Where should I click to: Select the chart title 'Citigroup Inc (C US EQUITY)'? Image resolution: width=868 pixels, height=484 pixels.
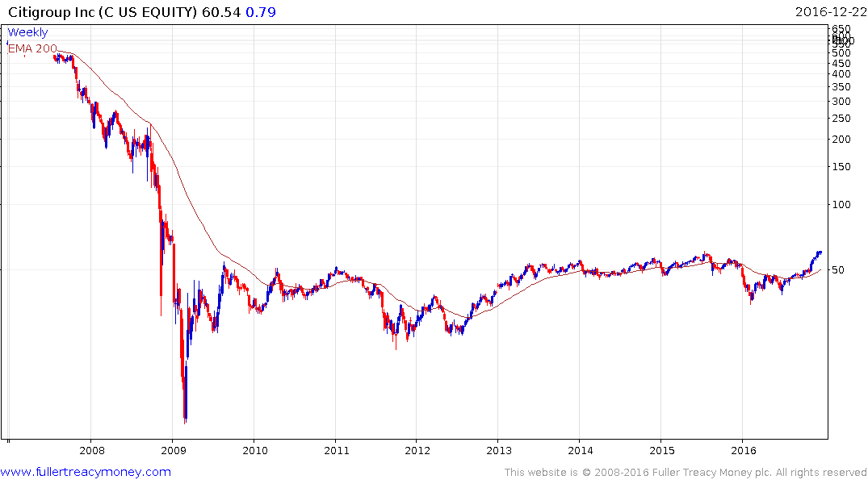click(x=103, y=12)
